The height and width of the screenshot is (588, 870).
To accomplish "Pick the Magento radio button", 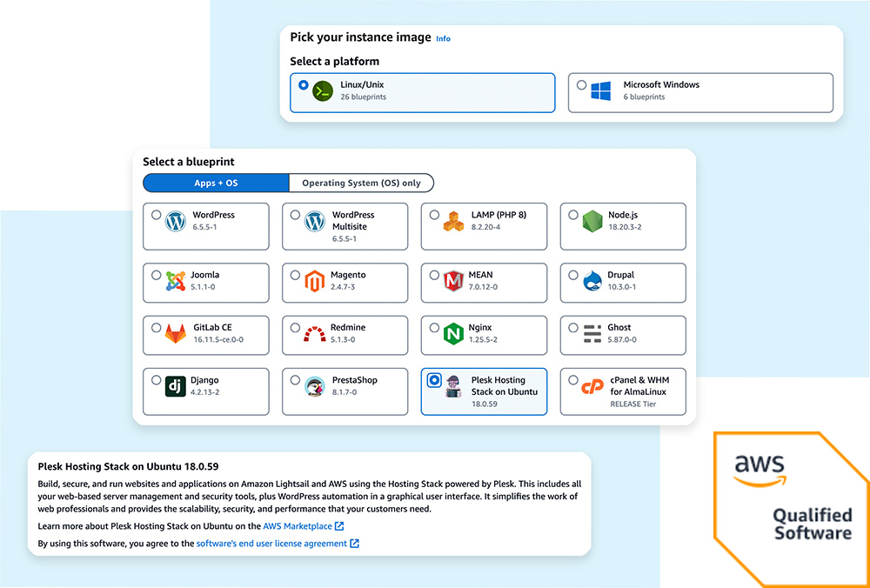I will click(295, 275).
